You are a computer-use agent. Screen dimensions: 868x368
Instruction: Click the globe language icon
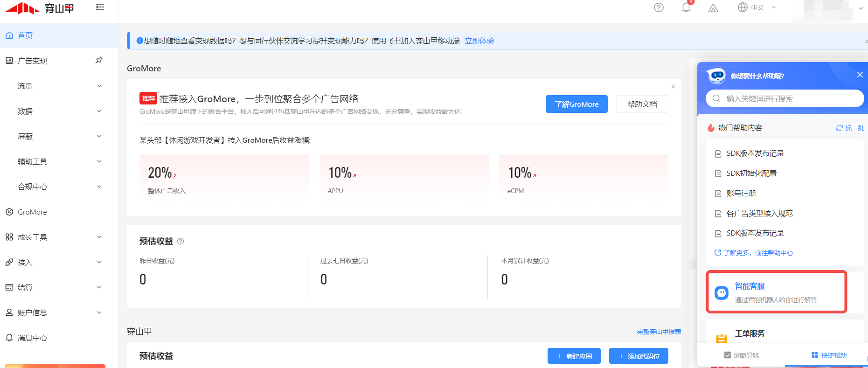[743, 7]
